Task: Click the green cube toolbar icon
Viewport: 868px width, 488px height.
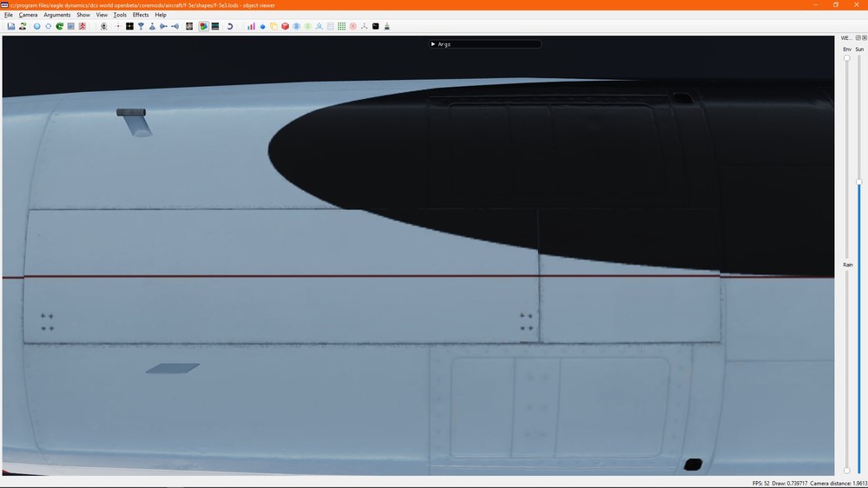Action: tap(308, 26)
